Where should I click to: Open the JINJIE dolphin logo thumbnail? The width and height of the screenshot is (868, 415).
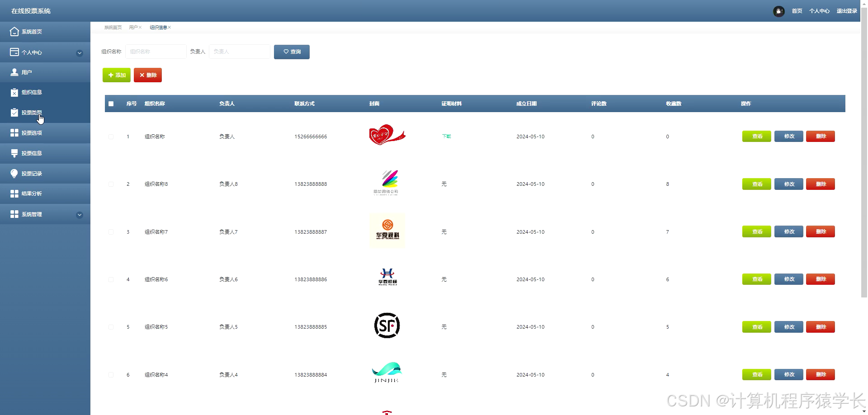coord(387,373)
